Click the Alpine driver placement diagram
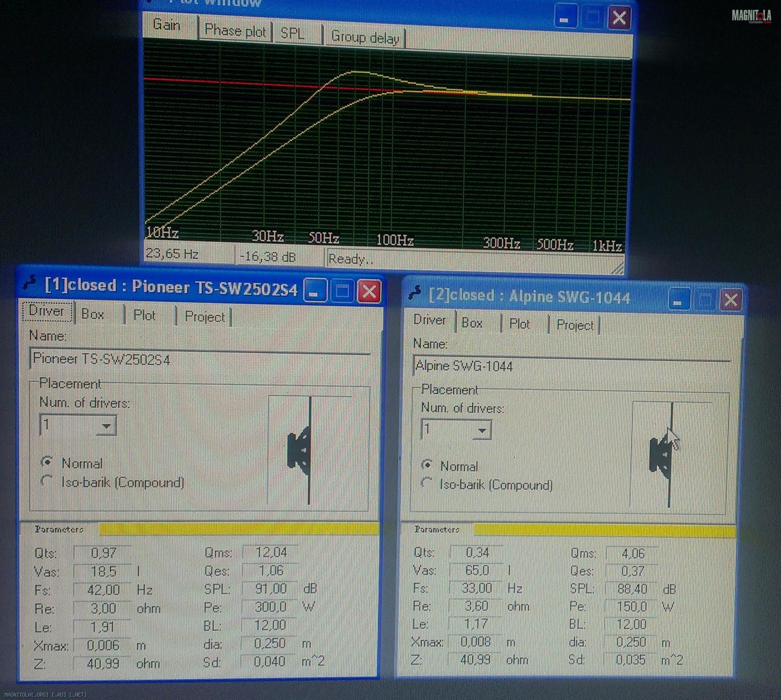 click(672, 455)
